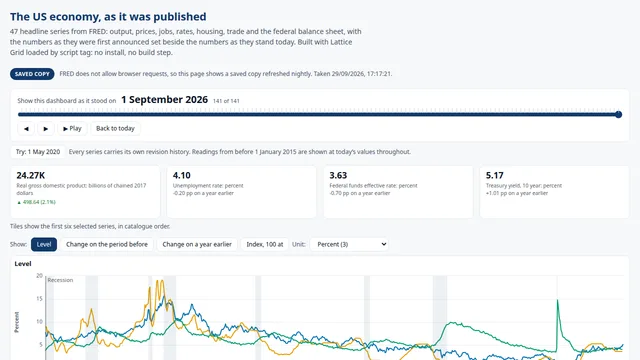Step forward with the next-date arrow button
Screen dimensions: 640x360
coord(46,129)
